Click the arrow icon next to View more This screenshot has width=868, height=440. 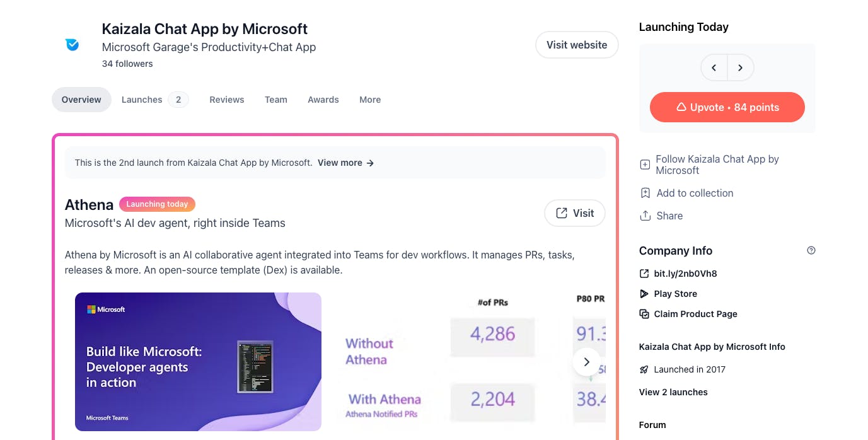click(370, 163)
